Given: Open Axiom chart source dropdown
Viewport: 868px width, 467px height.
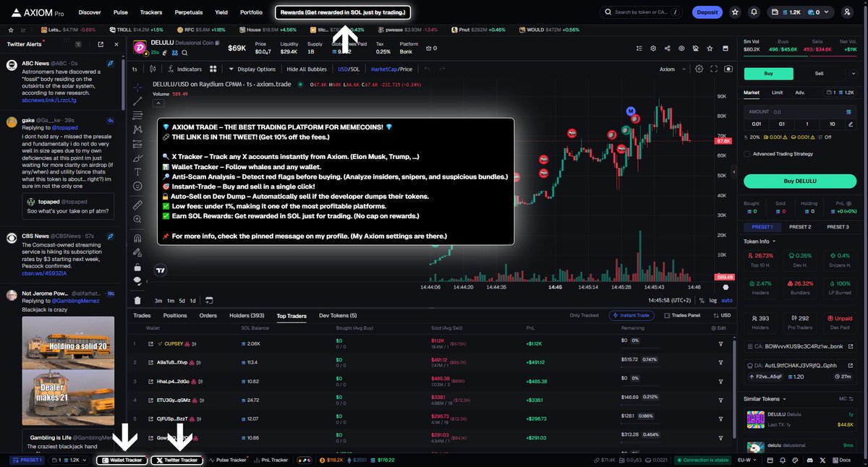Looking at the screenshot, I should click(x=671, y=69).
